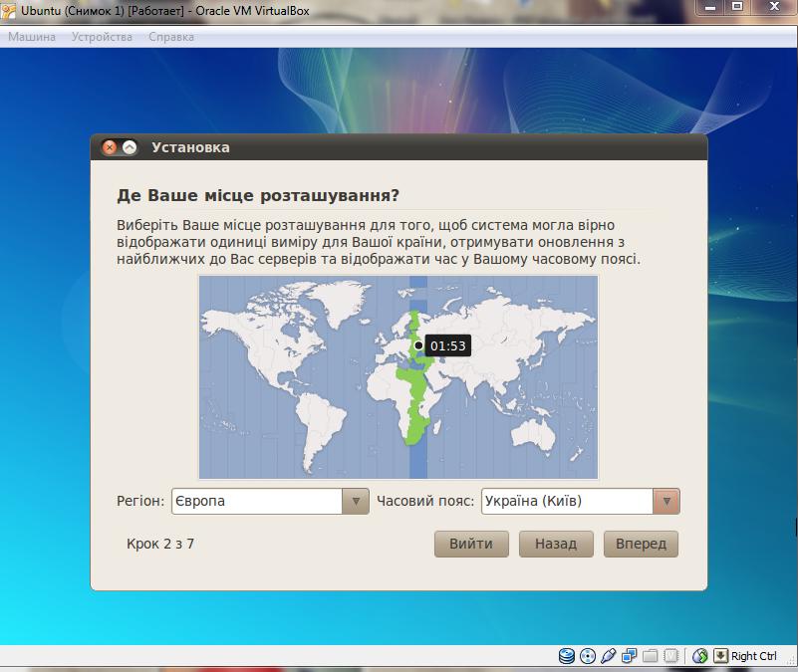Maximize the VirtualBox window

(x=737, y=7)
